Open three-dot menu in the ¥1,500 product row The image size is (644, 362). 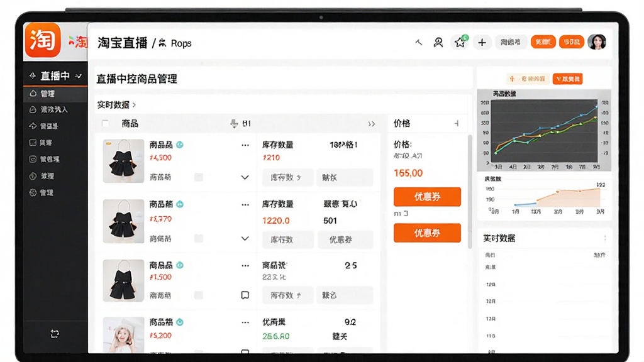coord(245,266)
